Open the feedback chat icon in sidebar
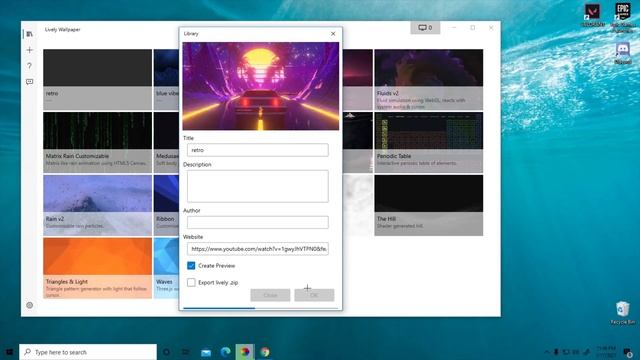The width and height of the screenshot is (640, 360). point(29,82)
